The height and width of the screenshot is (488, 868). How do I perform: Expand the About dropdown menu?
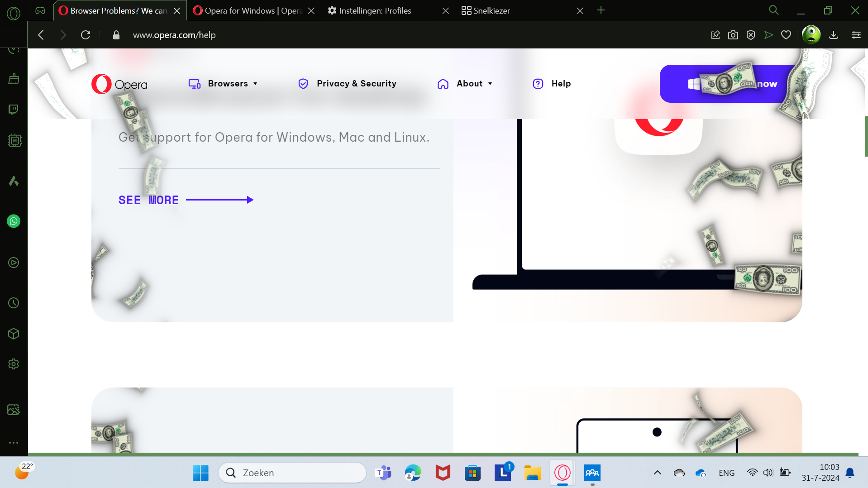[465, 84]
